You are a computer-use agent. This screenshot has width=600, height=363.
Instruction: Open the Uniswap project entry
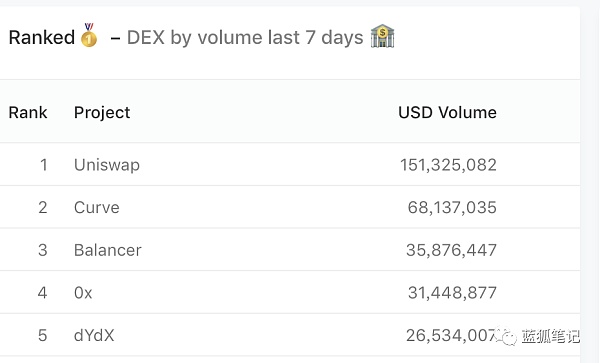tap(107, 165)
